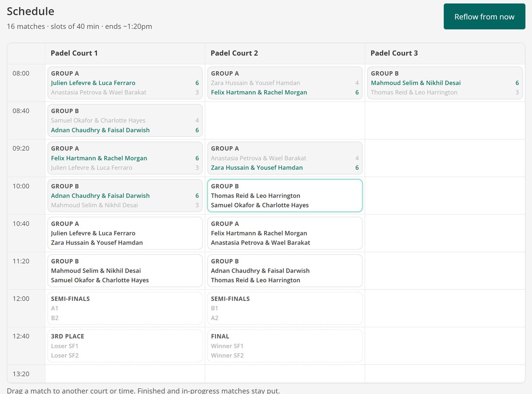Open the 3rd Place match card
This screenshot has height=394, width=532.
(125, 346)
